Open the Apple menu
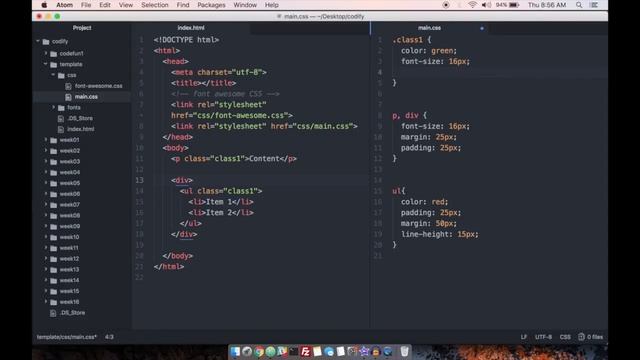Viewport: 640px width, 360px height. (x=44, y=5)
